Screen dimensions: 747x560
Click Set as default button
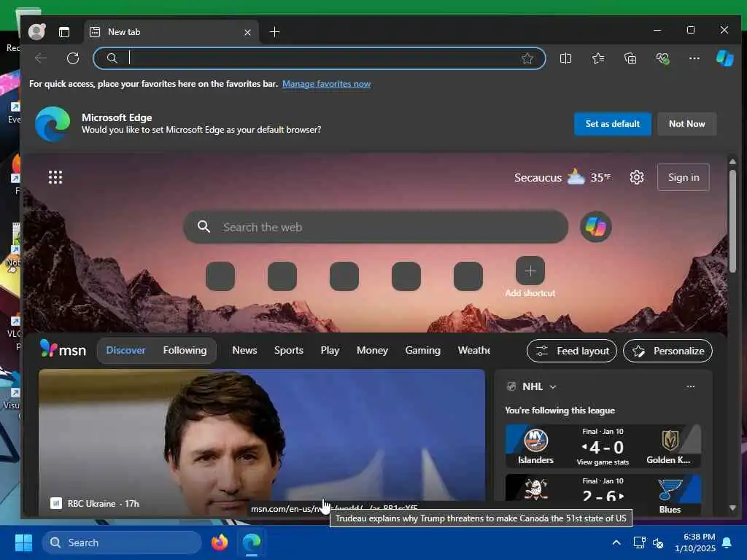pos(612,124)
